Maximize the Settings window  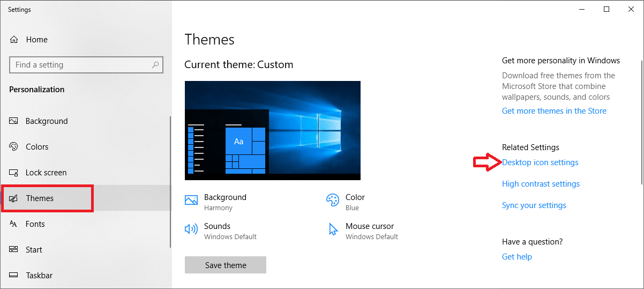[x=606, y=9]
